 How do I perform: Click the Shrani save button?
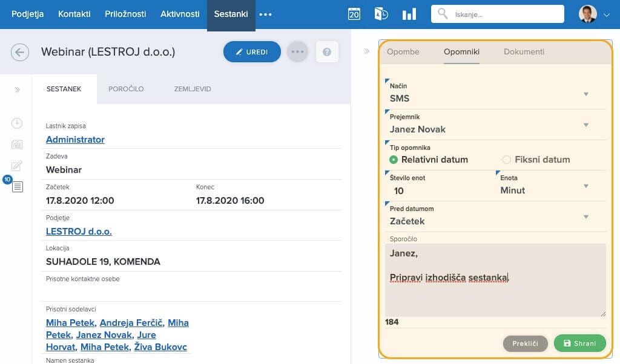click(579, 343)
